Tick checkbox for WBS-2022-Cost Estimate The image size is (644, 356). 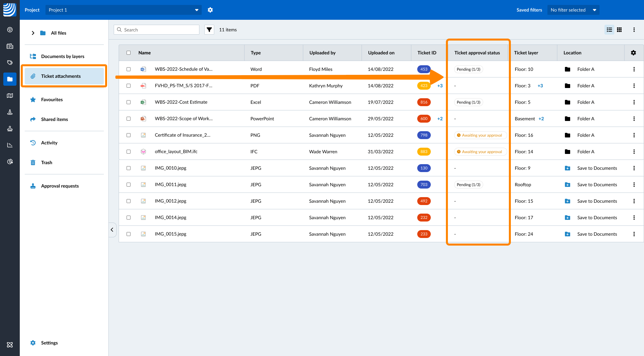click(x=129, y=102)
